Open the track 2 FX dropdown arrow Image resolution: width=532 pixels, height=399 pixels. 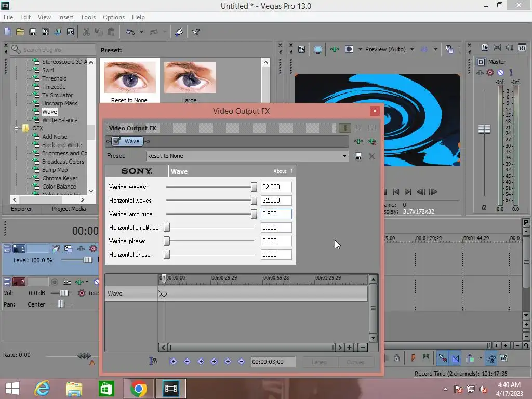[87, 282]
